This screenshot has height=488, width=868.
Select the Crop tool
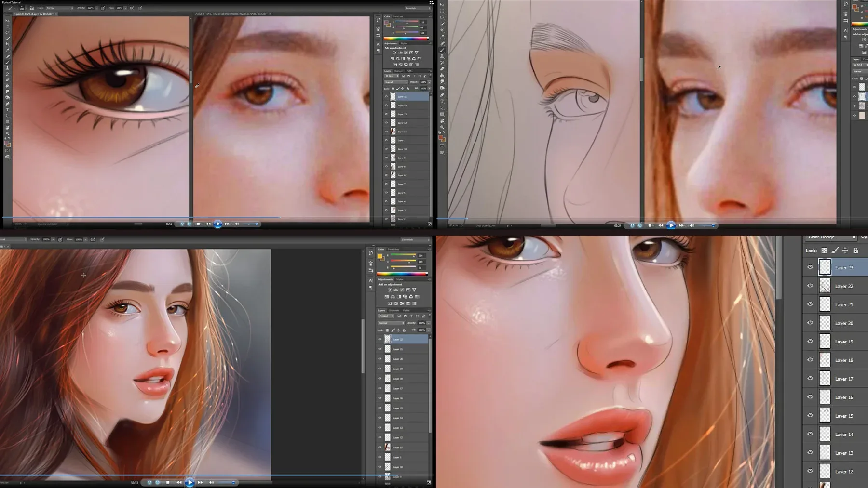click(7, 43)
